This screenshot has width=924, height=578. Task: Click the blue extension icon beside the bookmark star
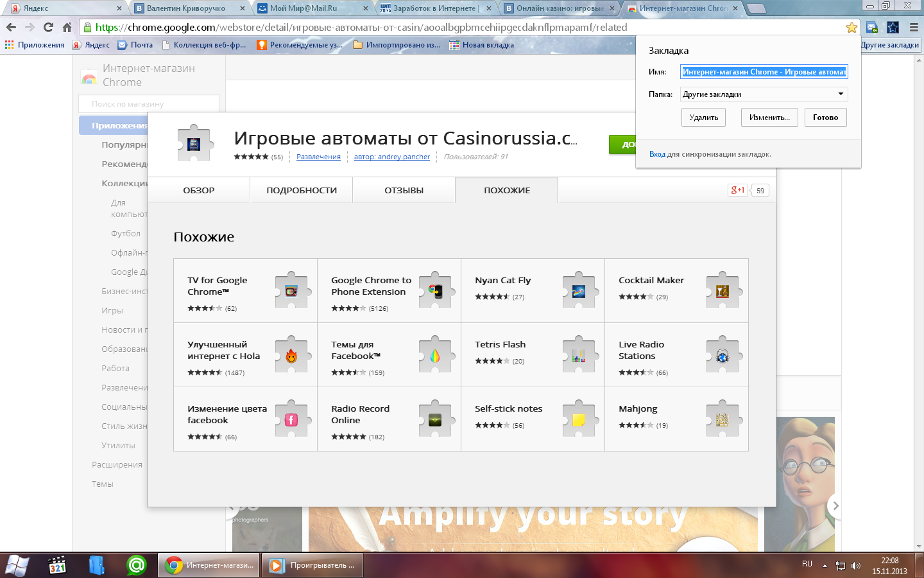tap(871, 27)
